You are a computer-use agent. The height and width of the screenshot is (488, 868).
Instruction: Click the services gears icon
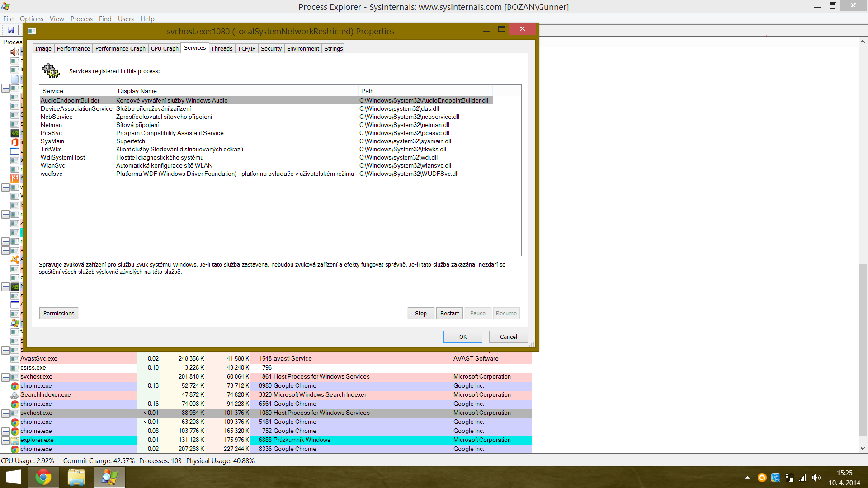[51, 70]
